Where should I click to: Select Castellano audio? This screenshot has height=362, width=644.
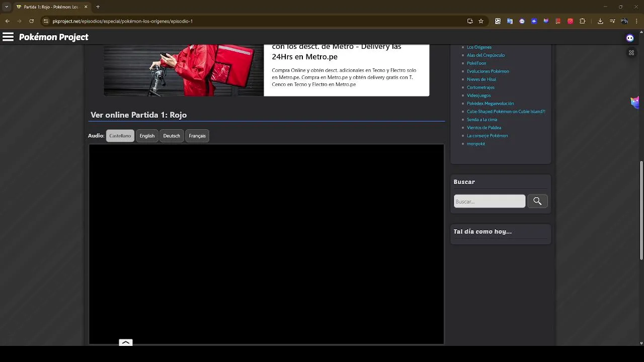(120, 136)
